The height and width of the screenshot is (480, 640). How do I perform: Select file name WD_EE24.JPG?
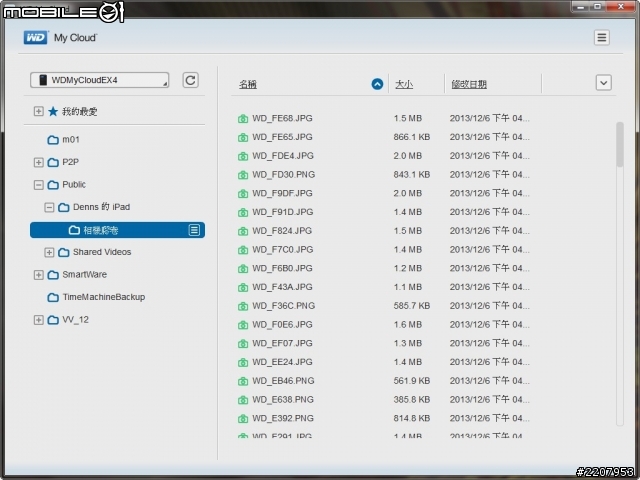tap(282, 362)
